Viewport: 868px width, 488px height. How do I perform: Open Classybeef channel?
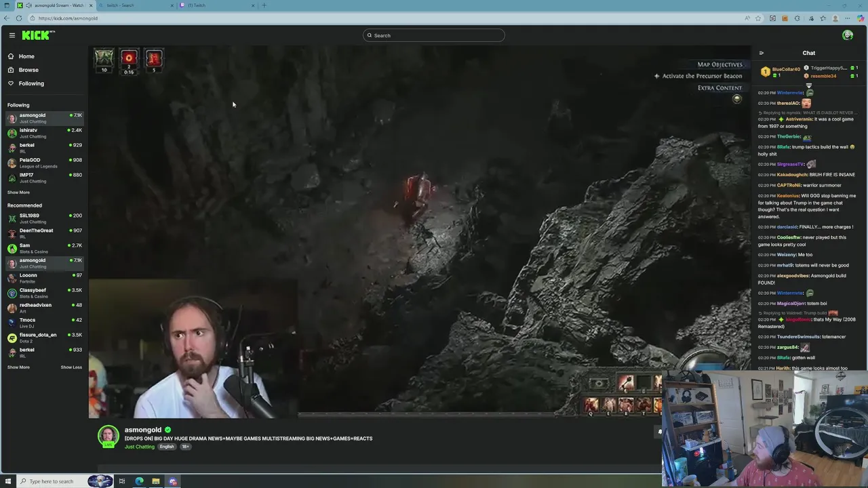click(x=44, y=293)
